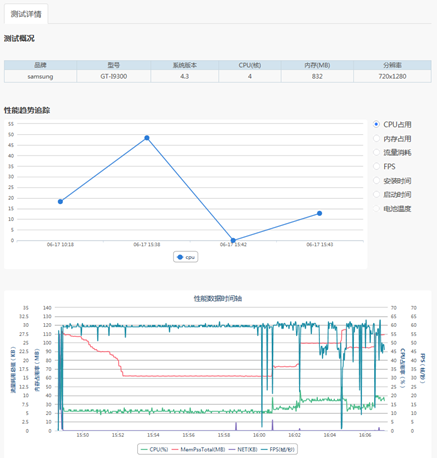The image size is (437, 458).
Task: Select the CPU占用 radio button
Action: 376,124
